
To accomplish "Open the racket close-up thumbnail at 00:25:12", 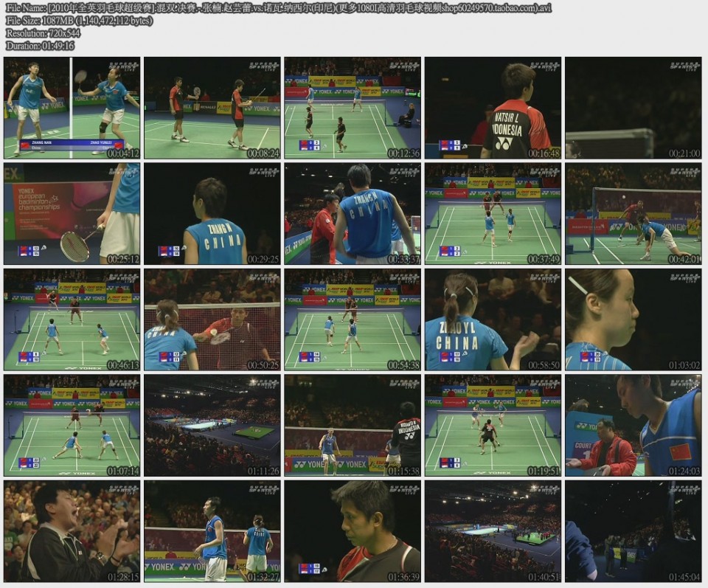I will click(x=72, y=214).
